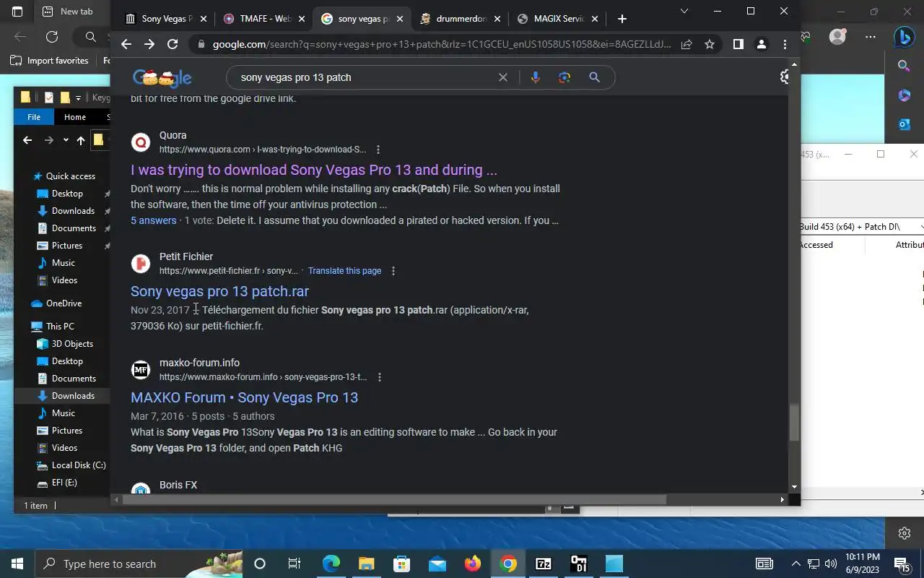The width and height of the screenshot is (924, 578).
Task: Select Downloads under This PC
Action: pyautogui.click(x=73, y=396)
